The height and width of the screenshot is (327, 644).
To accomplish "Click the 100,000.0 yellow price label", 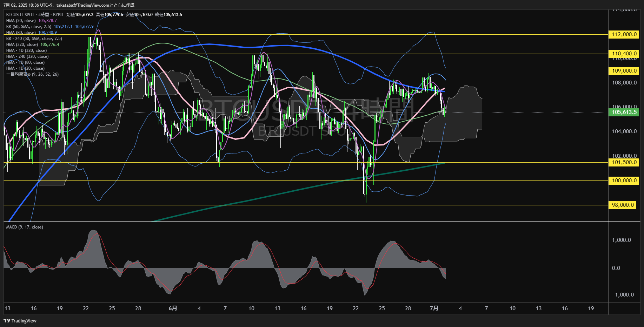I will pyautogui.click(x=623, y=180).
